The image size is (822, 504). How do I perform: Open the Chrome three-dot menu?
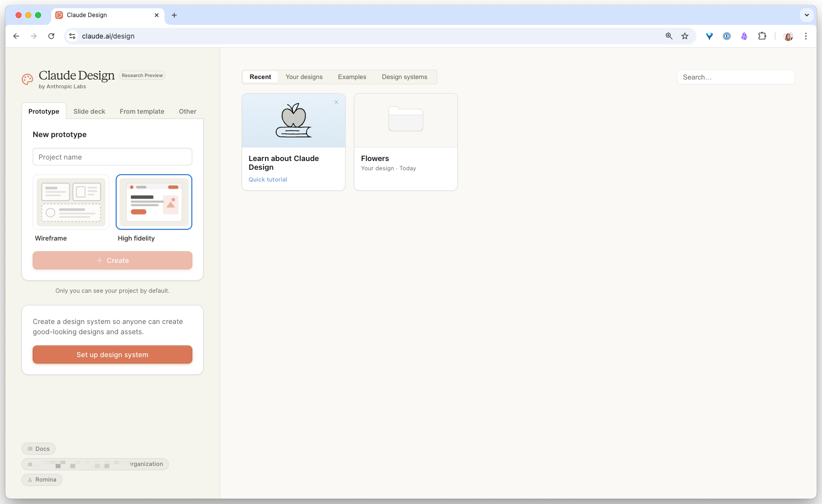point(806,36)
